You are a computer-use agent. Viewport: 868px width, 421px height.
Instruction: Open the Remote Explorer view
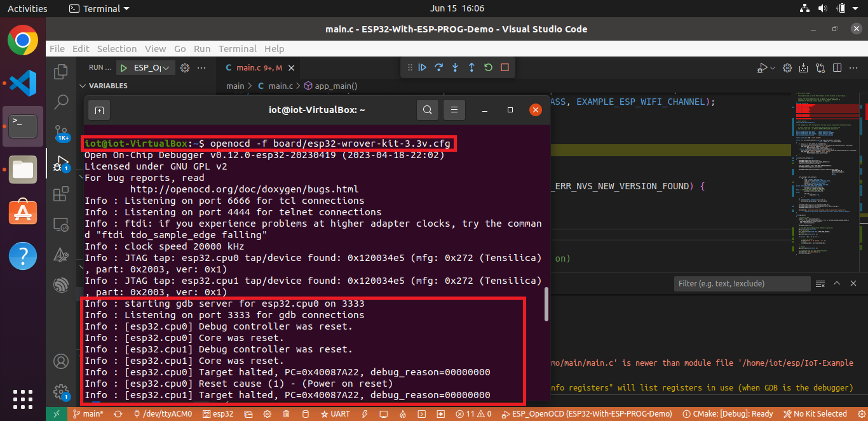click(61, 224)
